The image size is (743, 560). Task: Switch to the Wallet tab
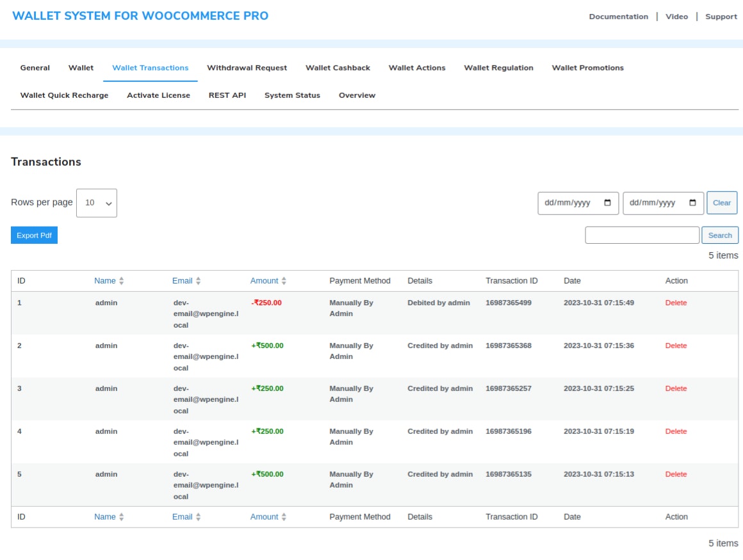pos(81,68)
